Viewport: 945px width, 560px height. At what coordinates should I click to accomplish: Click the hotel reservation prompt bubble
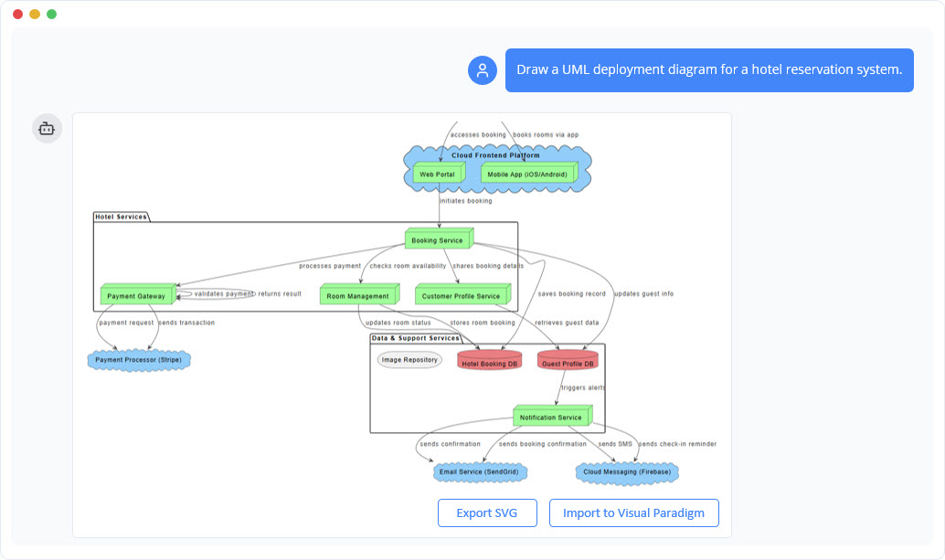coord(709,69)
